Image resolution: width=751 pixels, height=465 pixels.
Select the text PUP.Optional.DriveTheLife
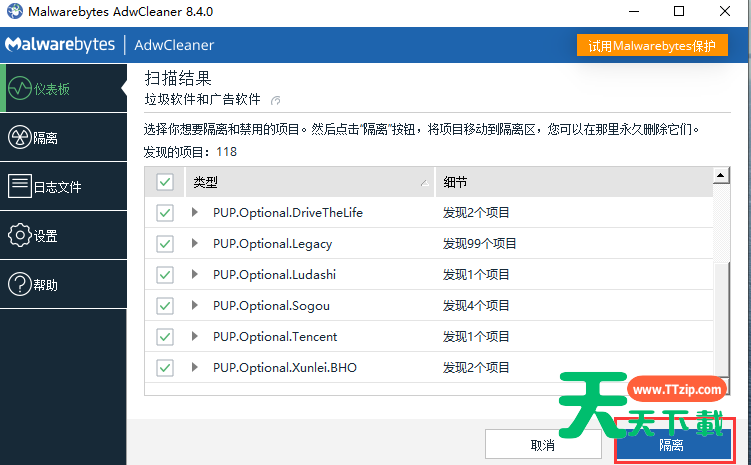point(288,213)
